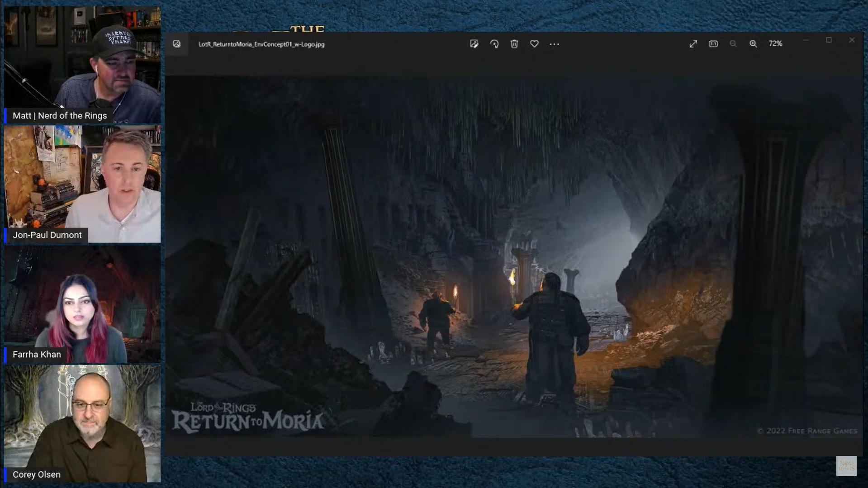The image size is (868, 488).
Task: Click the Edit image icon
Action: tap(474, 44)
